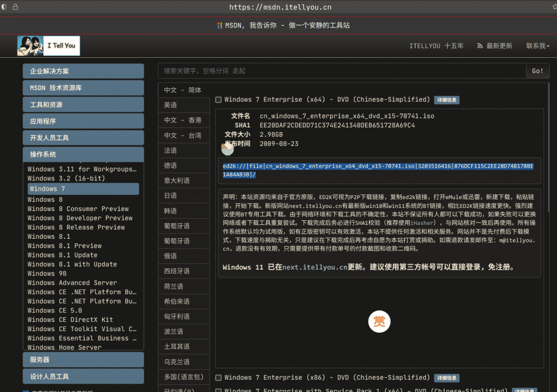Click 详细信息 button for Enterprise (x64)
Image resolution: width=557 pixels, height=392 pixels.
pyautogui.click(x=447, y=100)
